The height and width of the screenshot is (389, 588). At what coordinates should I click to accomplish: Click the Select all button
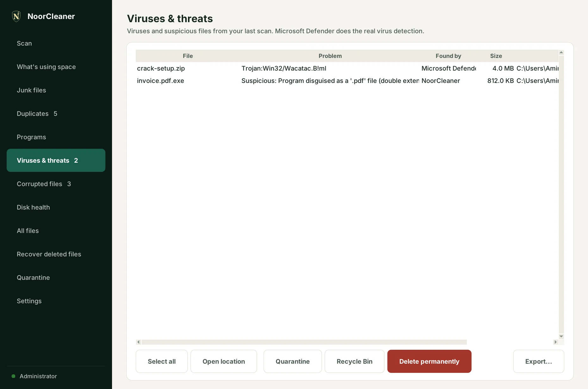pos(162,361)
